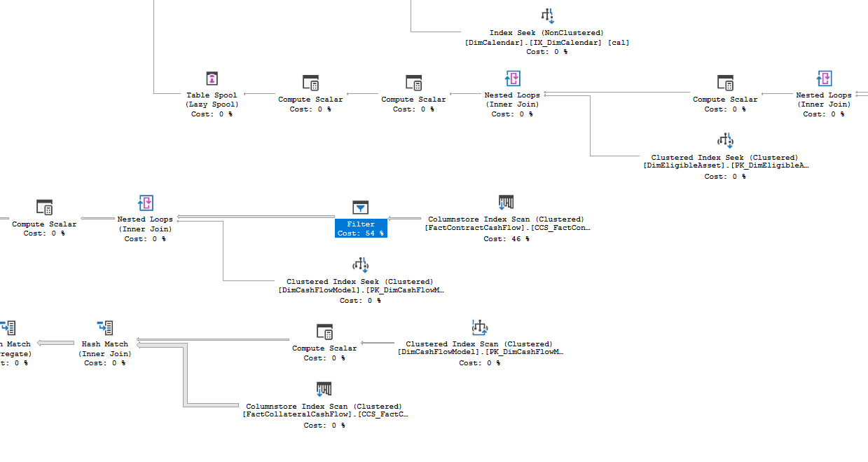Viewport: 868px width, 462px height.
Task: Click the Columnstore Index Scan icon on FactContractCashFlow
Action: [x=505, y=203]
